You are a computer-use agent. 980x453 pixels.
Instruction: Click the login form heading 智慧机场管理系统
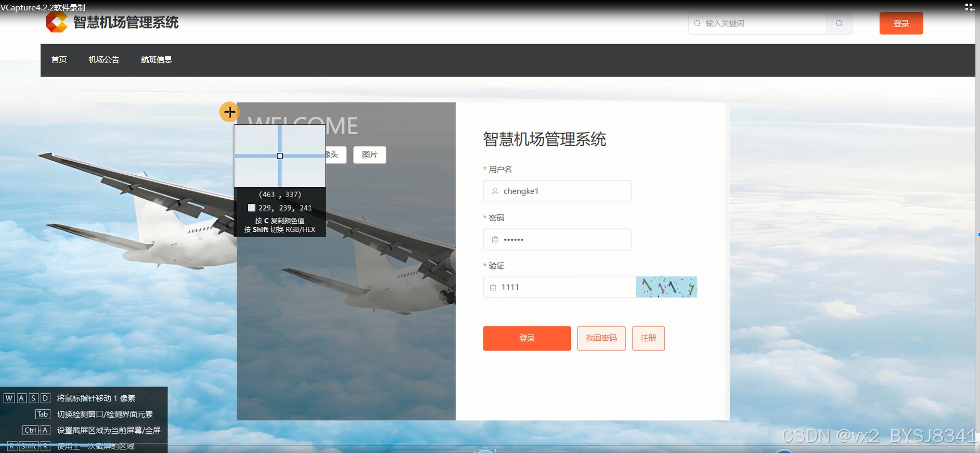pos(544,139)
